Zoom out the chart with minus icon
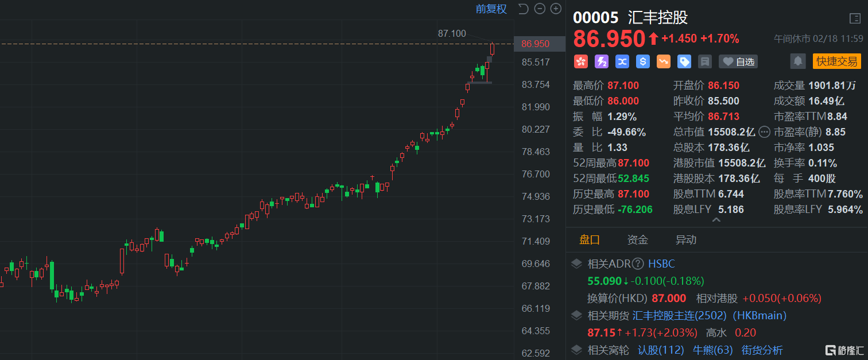 coord(539,9)
